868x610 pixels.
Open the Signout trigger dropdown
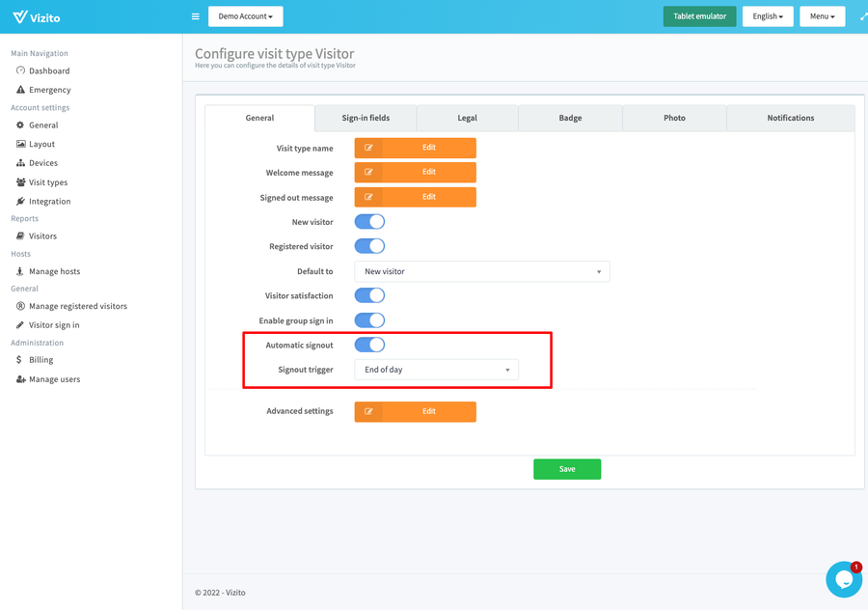coord(436,370)
